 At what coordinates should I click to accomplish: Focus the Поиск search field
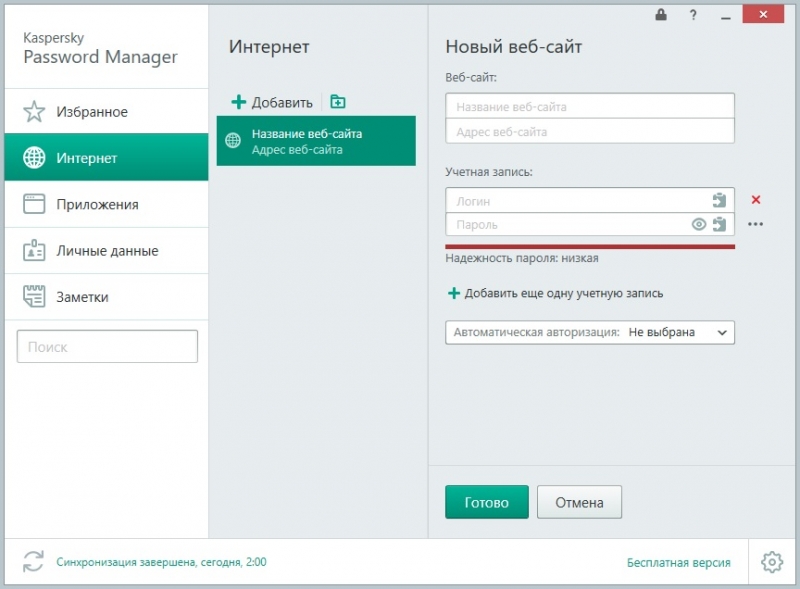coord(107,347)
